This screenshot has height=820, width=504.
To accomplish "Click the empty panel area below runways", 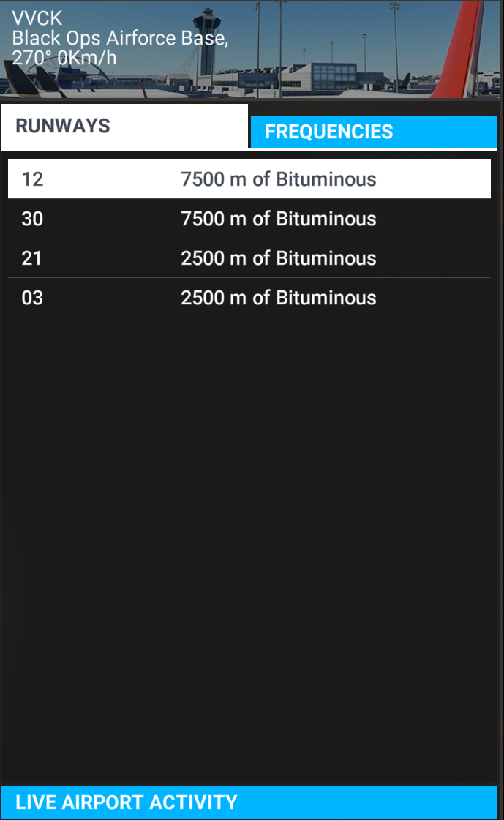I will tap(252, 512).
